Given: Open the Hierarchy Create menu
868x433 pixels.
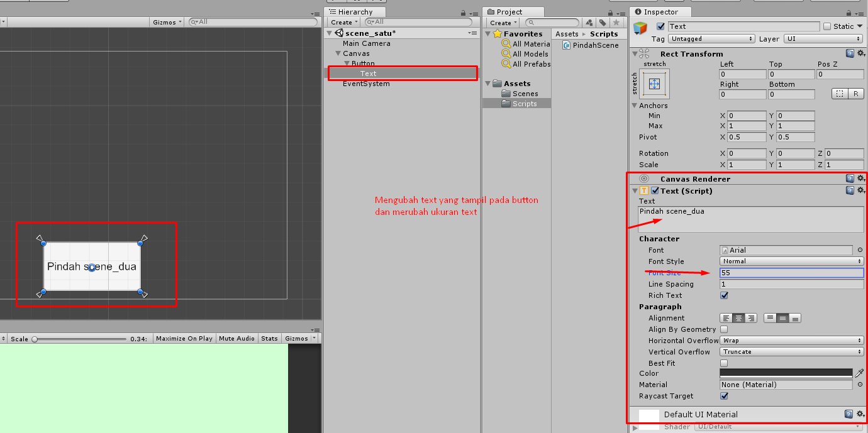Looking at the screenshot, I should pyautogui.click(x=342, y=22).
